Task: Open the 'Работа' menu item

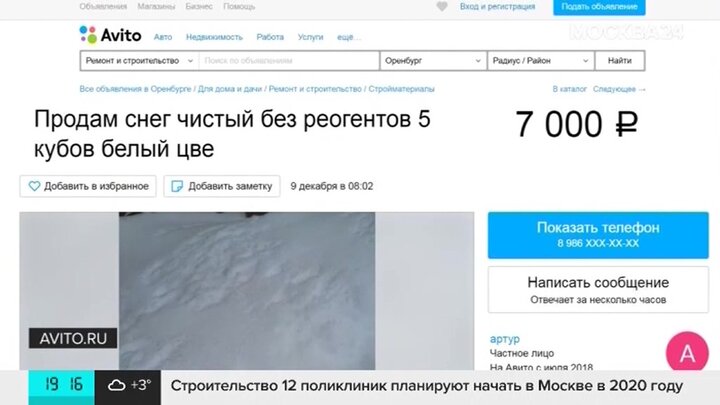Action: coord(270,37)
